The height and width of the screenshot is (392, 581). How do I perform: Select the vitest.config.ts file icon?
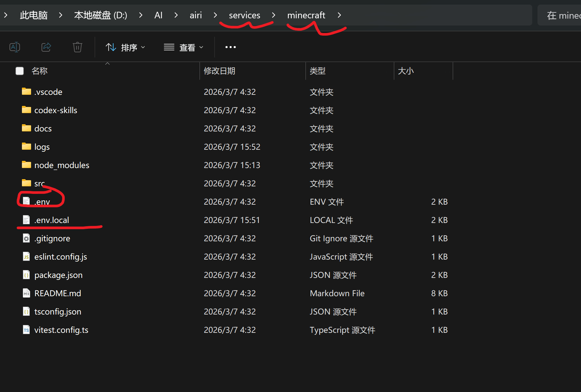[26, 330]
